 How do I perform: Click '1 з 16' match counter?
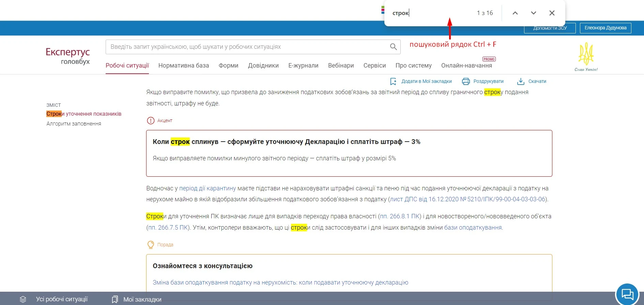pyautogui.click(x=485, y=13)
